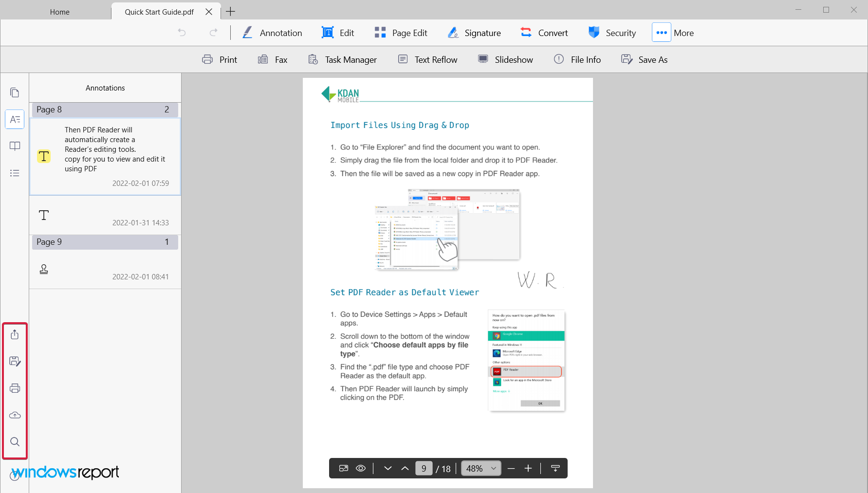Open the Annotation tools menu
The image size is (868, 493).
pyautogui.click(x=272, y=33)
